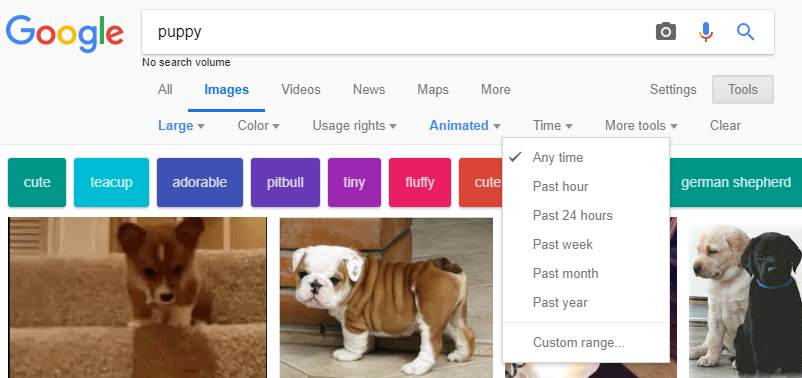Open the corgi puppy on stairs image
Image resolution: width=802 pixels, height=378 pixels.
click(x=138, y=298)
